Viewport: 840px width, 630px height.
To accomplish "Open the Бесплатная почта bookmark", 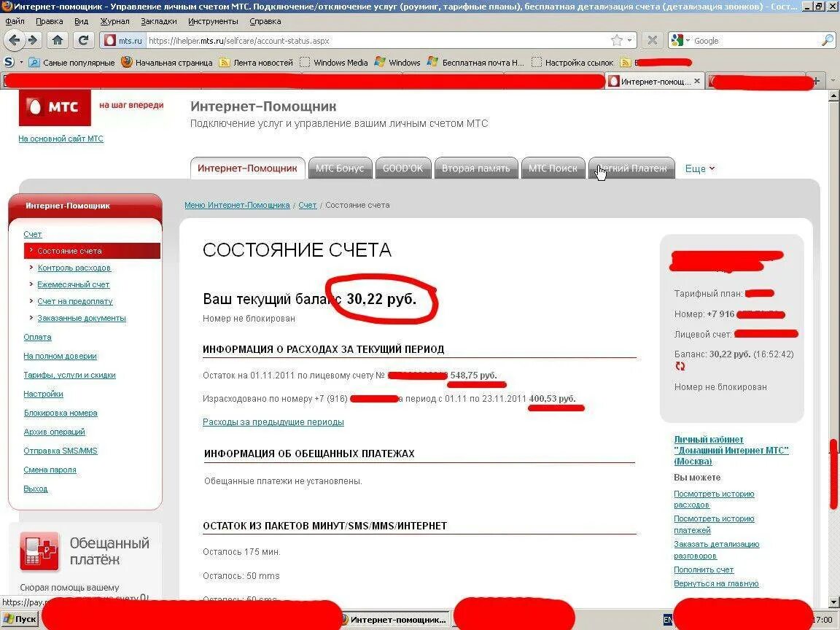I will coord(475,62).
